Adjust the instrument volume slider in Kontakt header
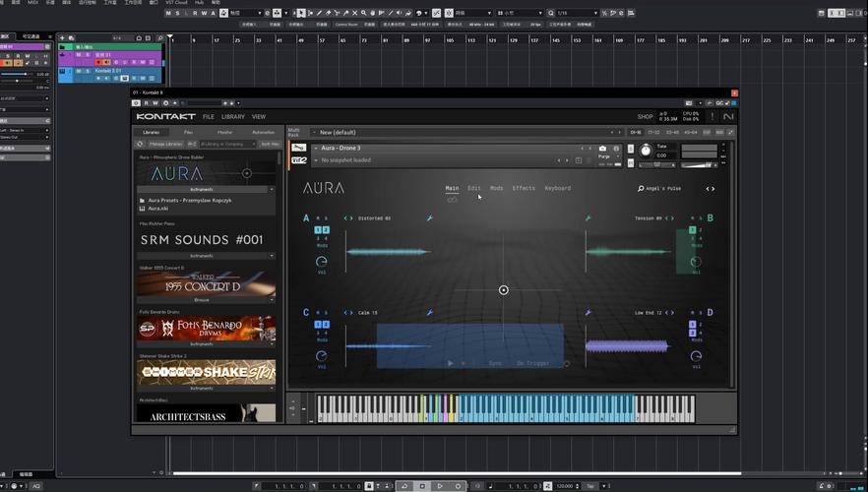 click(x=699, y=165)
